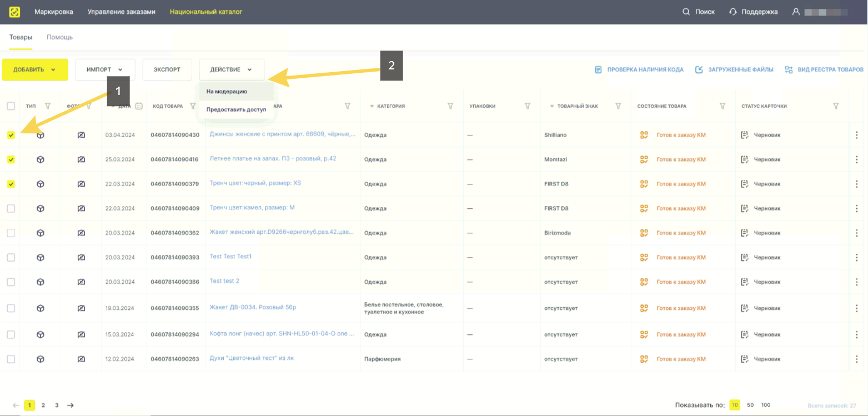Open filter on Категория column
868x416 pixels.
(x=450, y=106)
